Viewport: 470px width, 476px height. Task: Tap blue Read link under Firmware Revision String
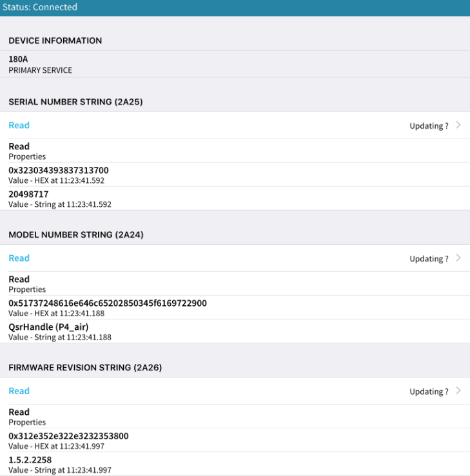click(19, 390)
